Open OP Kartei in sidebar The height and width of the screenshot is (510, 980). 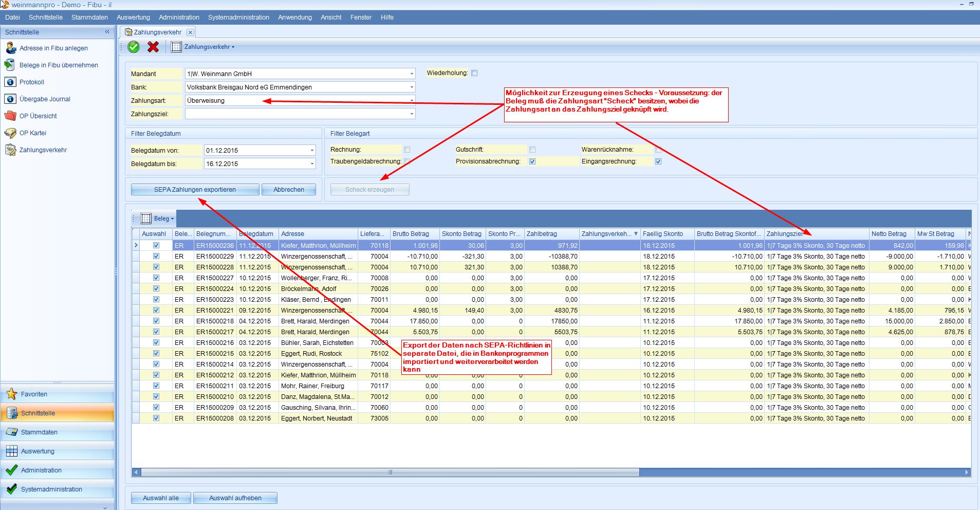coord(33,133)
